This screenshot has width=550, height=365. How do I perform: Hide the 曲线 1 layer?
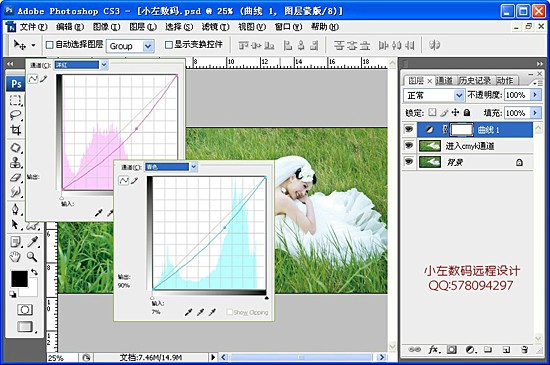[x=409, y=129]
